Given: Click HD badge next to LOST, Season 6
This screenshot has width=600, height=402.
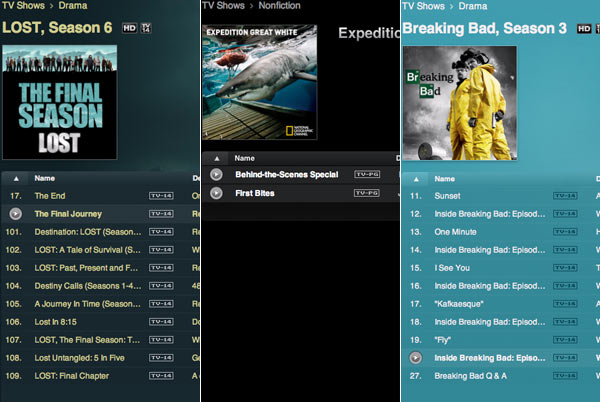Looking at the screenshot, I should coord(129,28).
